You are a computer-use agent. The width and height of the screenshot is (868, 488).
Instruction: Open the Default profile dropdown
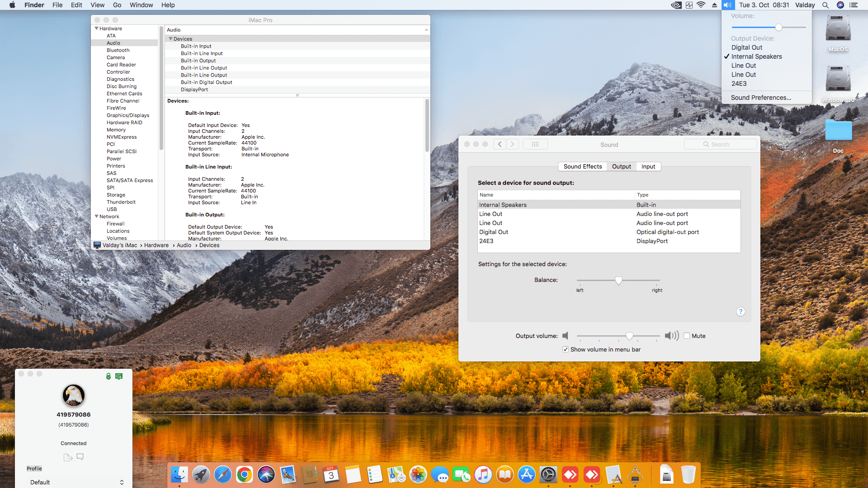coord(77,482)
